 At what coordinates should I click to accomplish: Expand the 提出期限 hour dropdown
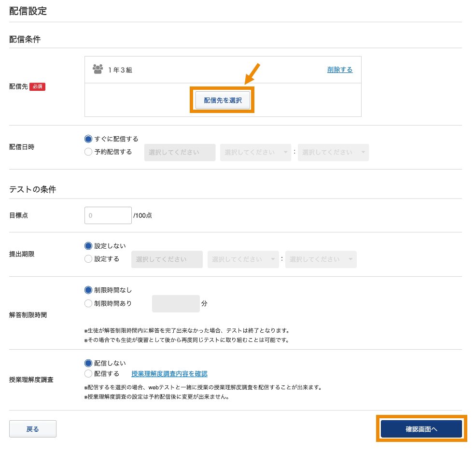click(x=243, y=259)
